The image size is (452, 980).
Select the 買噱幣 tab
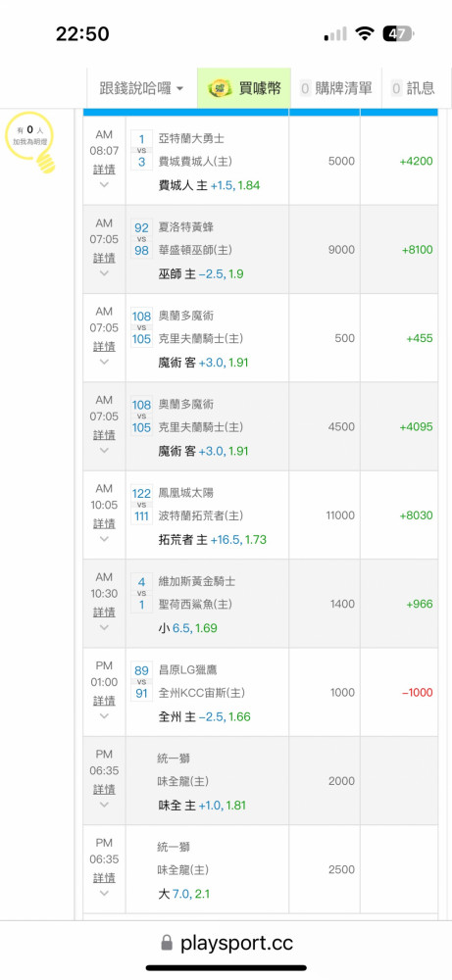(x=244, y=88)
